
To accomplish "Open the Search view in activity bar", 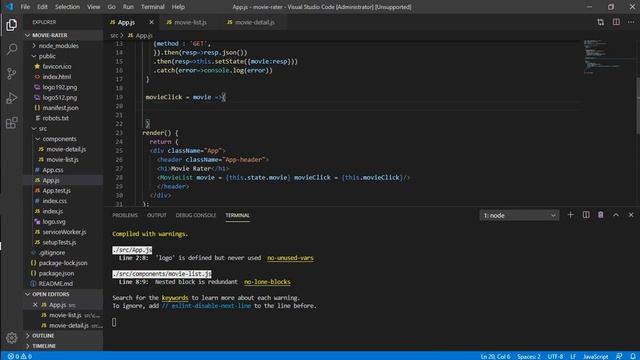I will 11,49.
